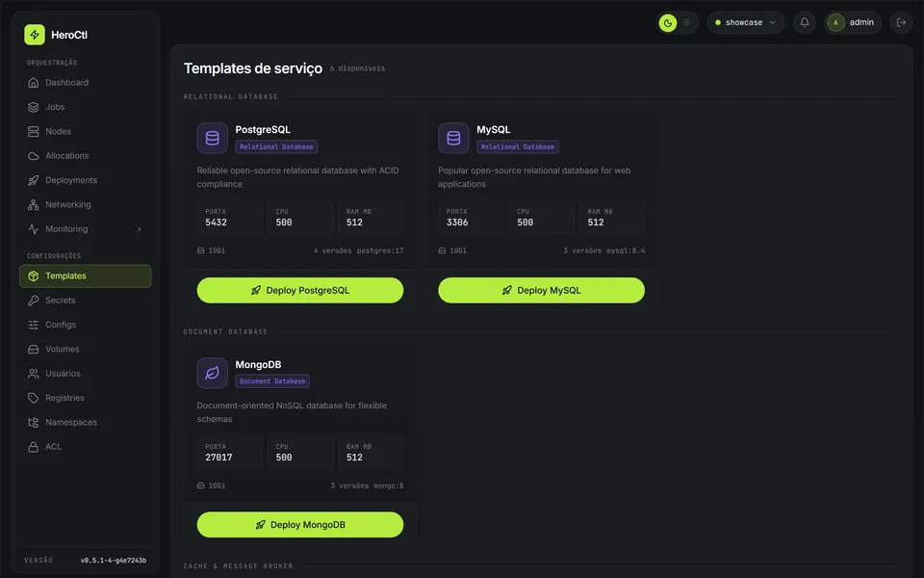Click the MySQL 10Gi storage disk icon
Screen dimensions: 924x578
click(442, 250)
